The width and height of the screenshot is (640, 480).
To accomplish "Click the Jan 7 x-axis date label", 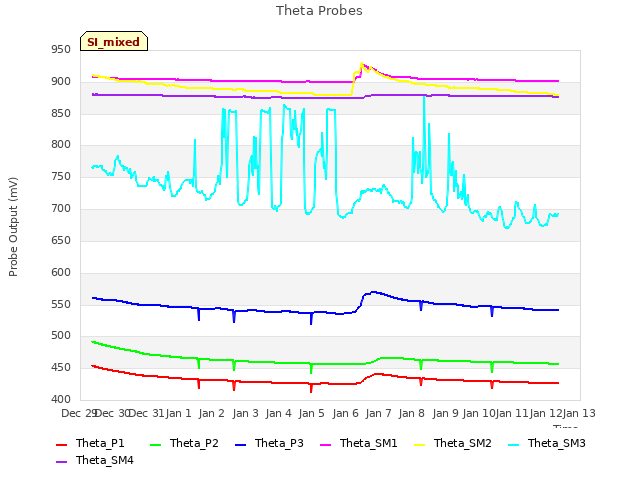I will [x=378, y=413].
